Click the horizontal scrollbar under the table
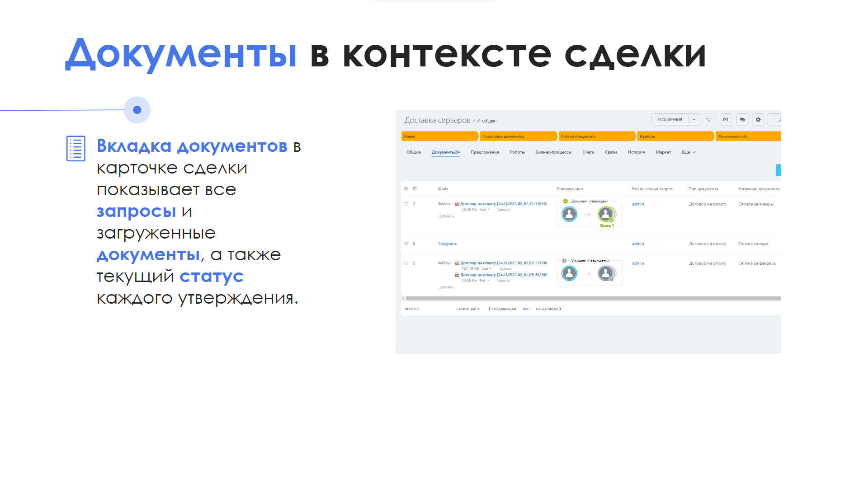868x488 pixels. (588, 299)
